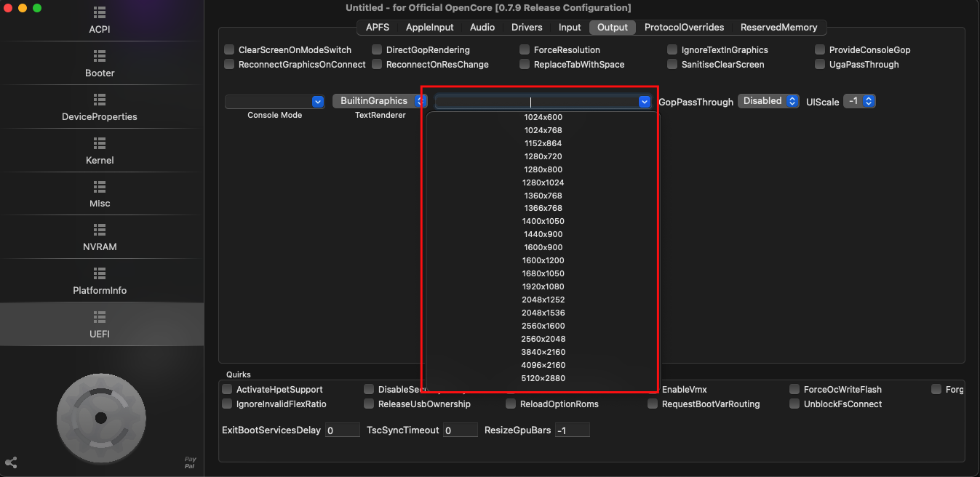Switch to the AppleInput tab
Screen dimensions: 980x477
pyautogui.click(x=429, y=27)
